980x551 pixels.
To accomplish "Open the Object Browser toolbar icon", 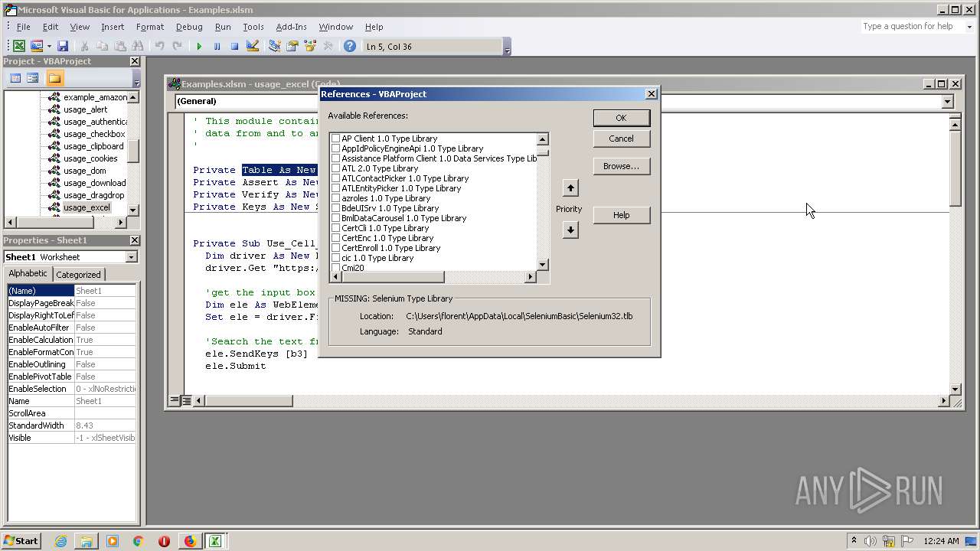I will (x=310, y=47).
